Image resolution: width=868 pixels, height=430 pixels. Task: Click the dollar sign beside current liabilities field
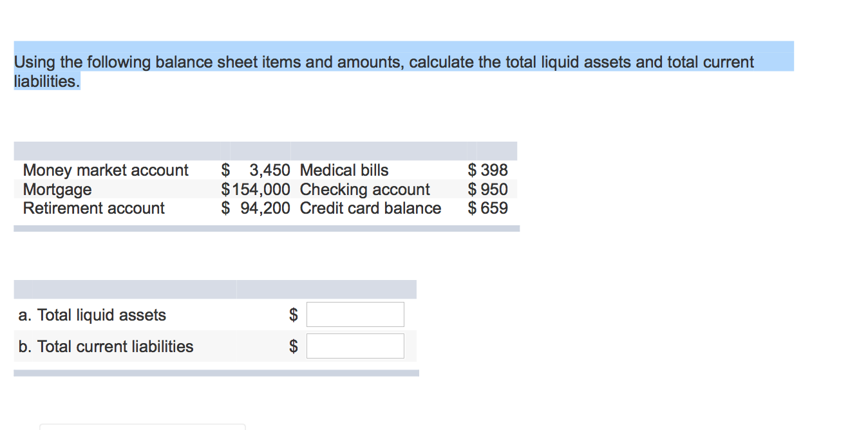294,346
